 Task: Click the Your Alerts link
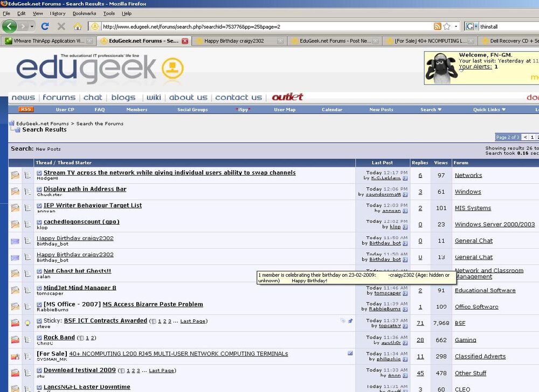coord(475,67)
